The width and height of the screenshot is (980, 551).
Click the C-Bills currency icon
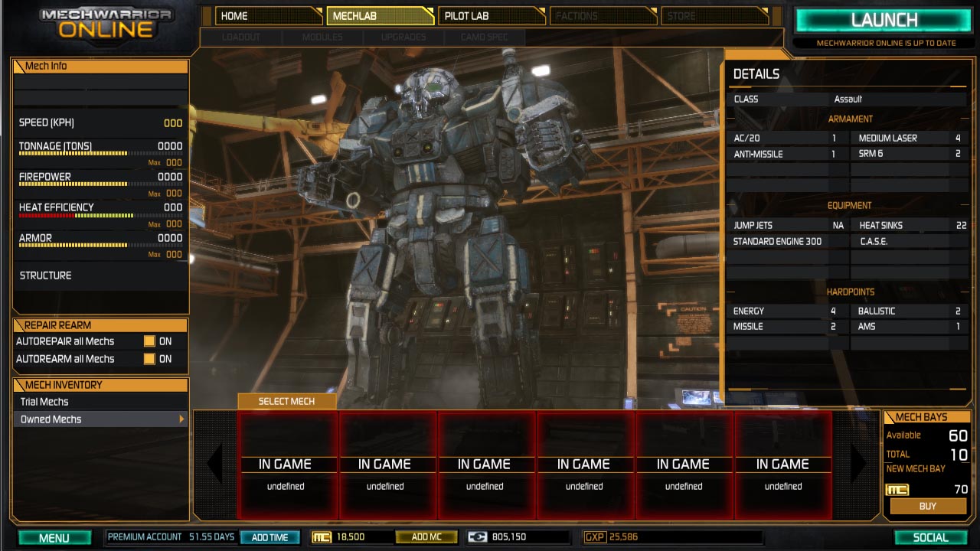click(477, 537)
